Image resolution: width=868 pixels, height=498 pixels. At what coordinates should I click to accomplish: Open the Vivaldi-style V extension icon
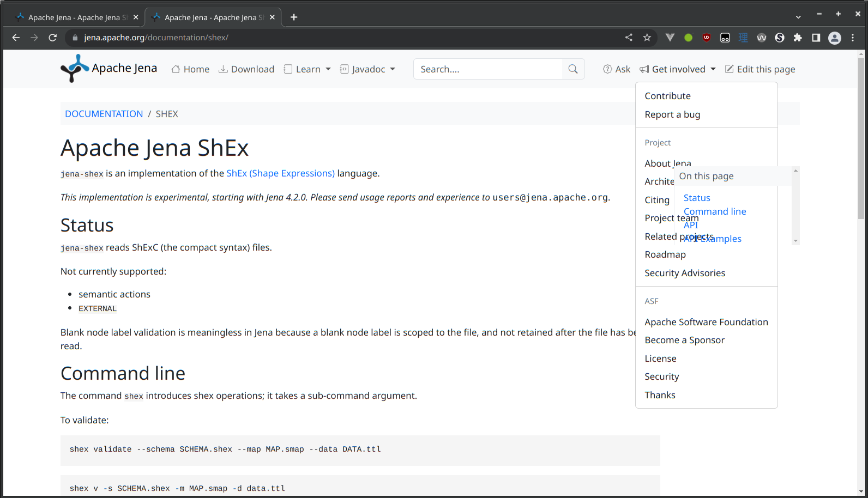pos(670,38)
